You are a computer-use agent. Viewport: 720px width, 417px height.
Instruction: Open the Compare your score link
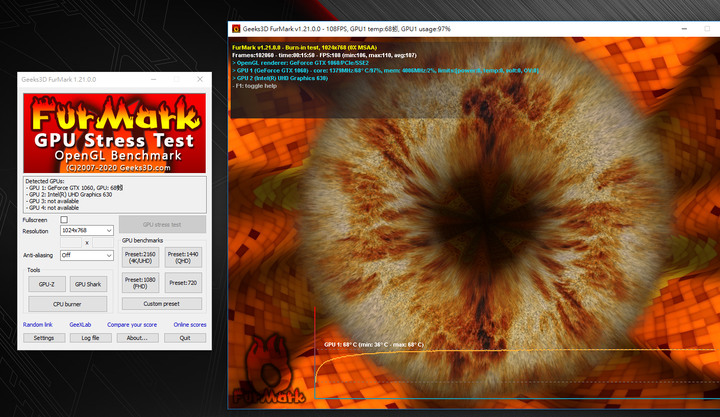coord(132,325)
